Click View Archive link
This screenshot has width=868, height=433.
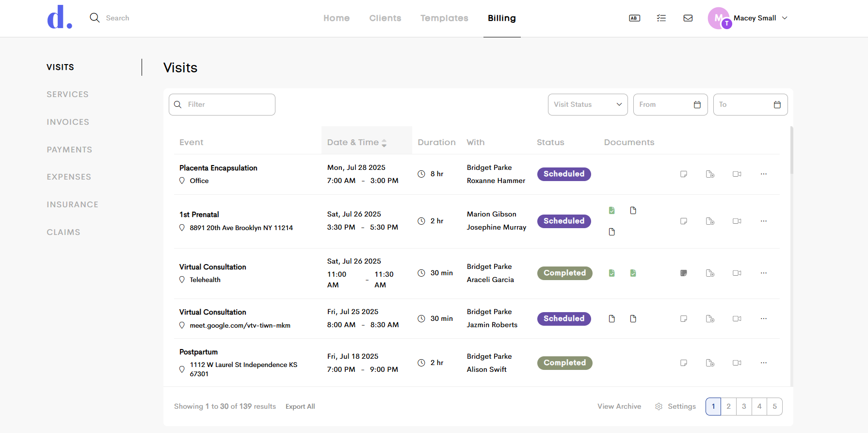tap(619, 406)
